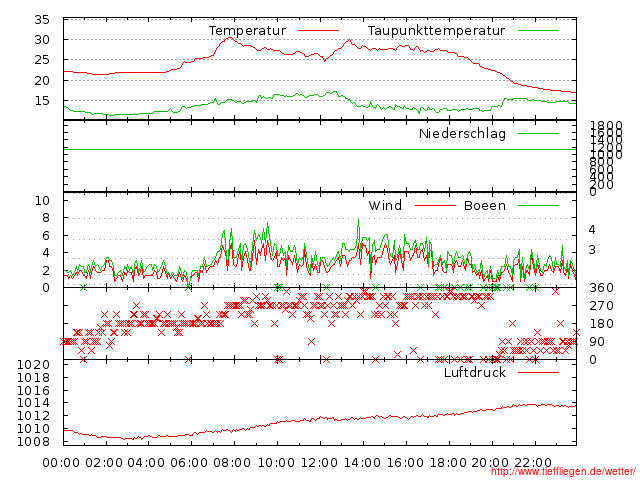Click the 06:00 time axis label
This screenshot has height=480, width=640.
click(x=190, y=462)
